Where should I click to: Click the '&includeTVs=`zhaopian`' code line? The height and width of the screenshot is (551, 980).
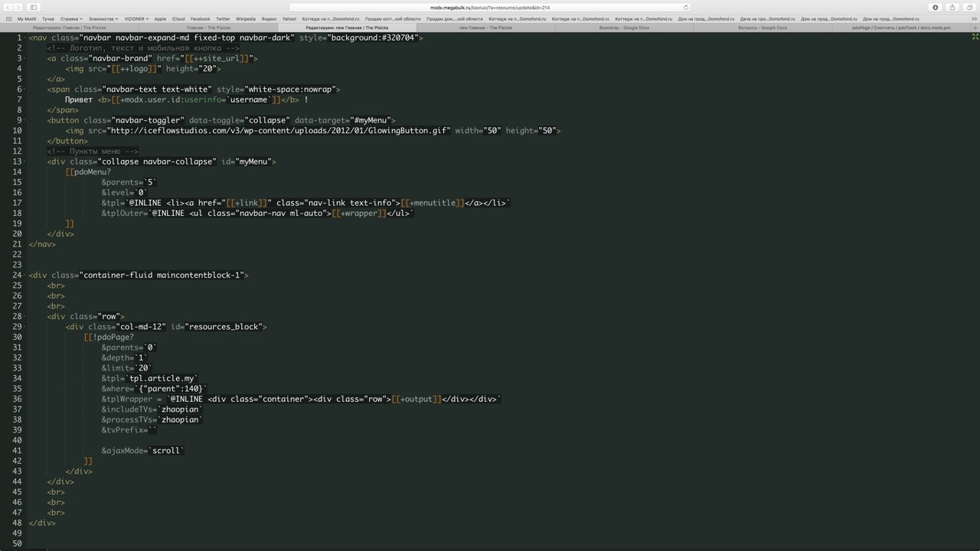pyautogui.click(x=152, y=409)
